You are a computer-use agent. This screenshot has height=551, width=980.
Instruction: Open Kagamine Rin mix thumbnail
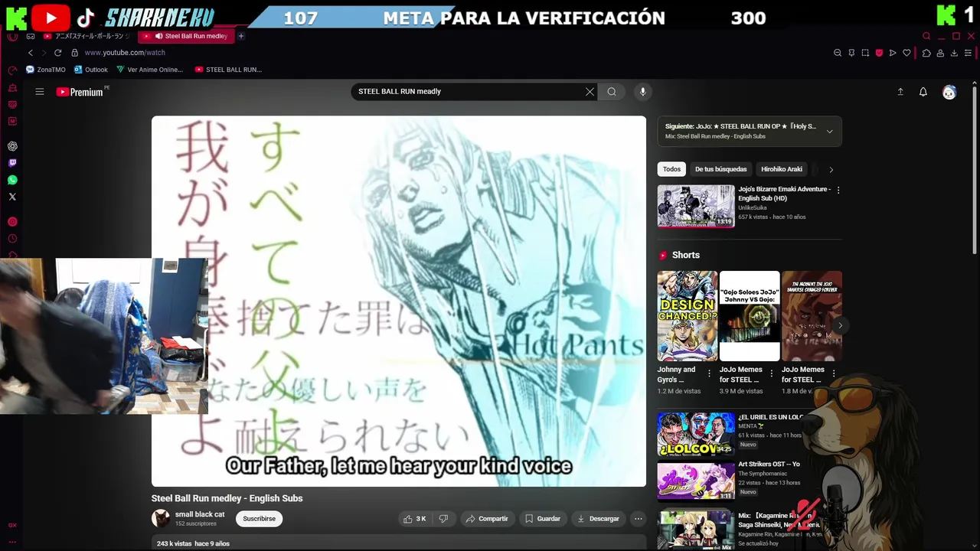click(696, 530)
